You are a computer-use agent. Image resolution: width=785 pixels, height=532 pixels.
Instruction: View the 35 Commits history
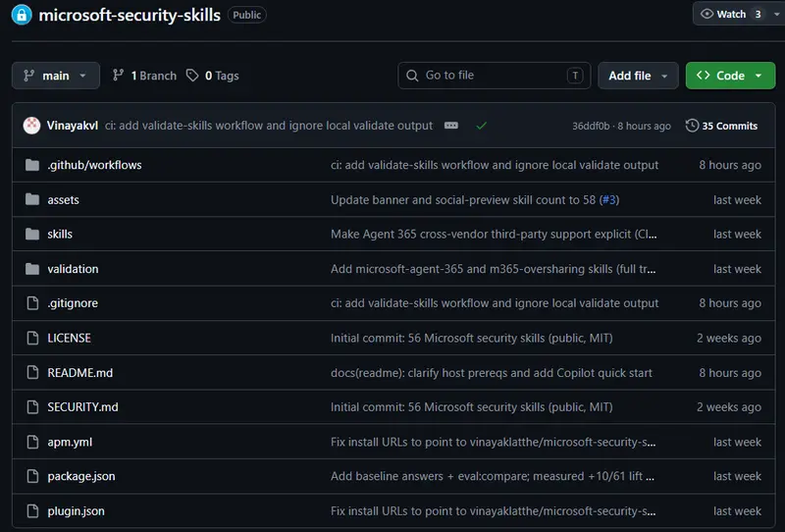[729, 126]
